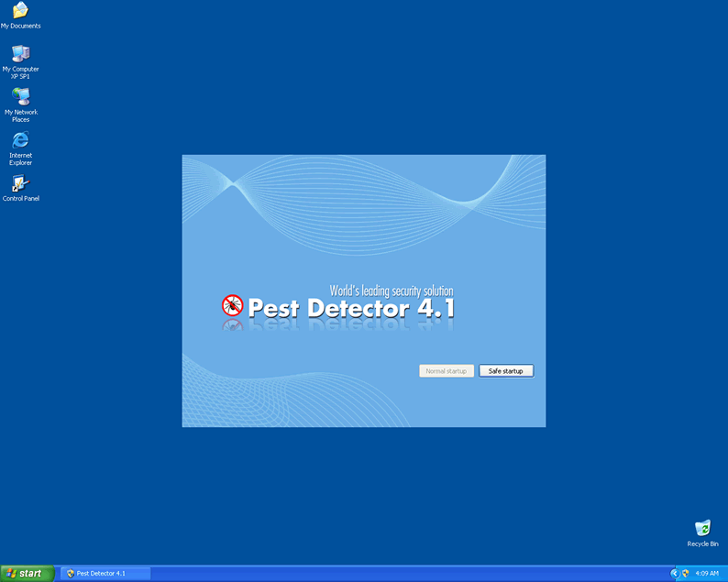728x582 pixels.
Task: Select the My Computer XP SP1 icon
Action: [20, 53]
